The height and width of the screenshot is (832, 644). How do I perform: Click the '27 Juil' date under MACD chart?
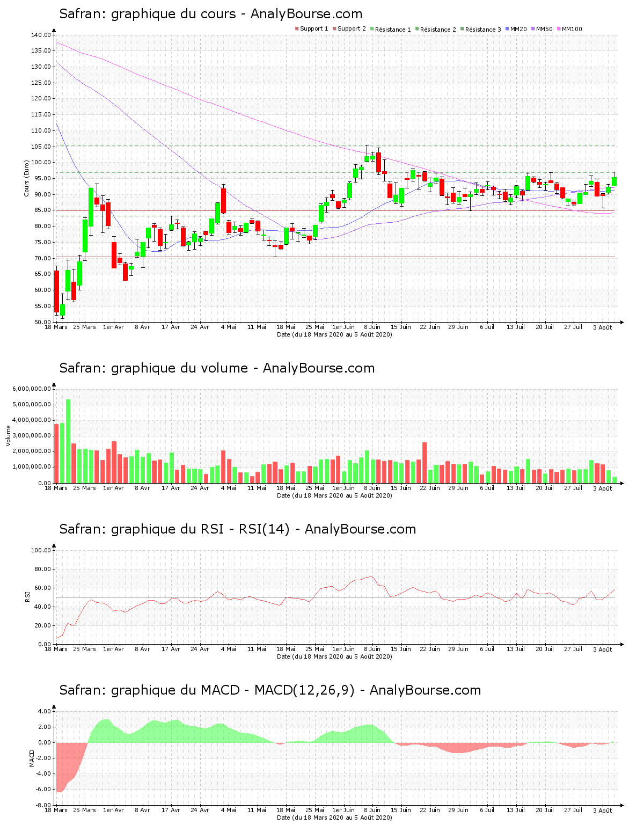573,810
